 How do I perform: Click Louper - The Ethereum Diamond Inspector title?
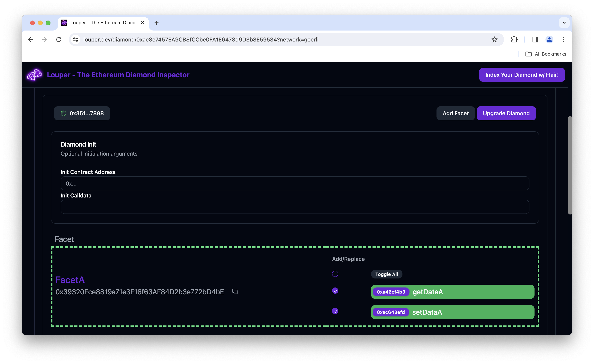[x=118, y=75]
